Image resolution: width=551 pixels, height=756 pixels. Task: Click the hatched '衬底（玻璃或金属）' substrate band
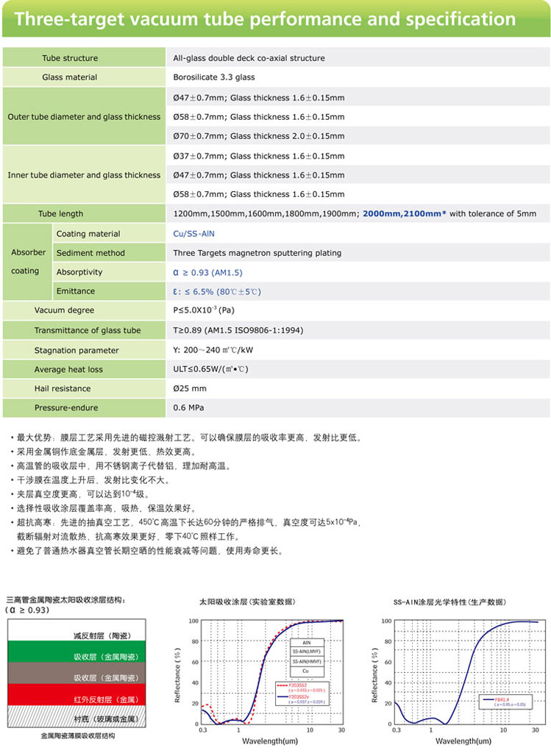click(x=77, y=716)
